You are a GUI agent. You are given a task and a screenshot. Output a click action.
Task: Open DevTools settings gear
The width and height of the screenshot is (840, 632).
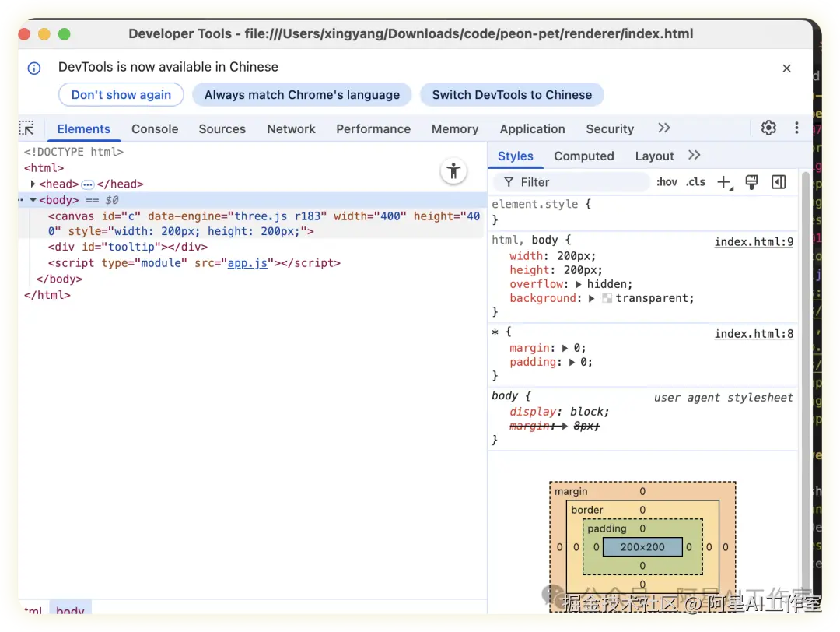(768, 128)
